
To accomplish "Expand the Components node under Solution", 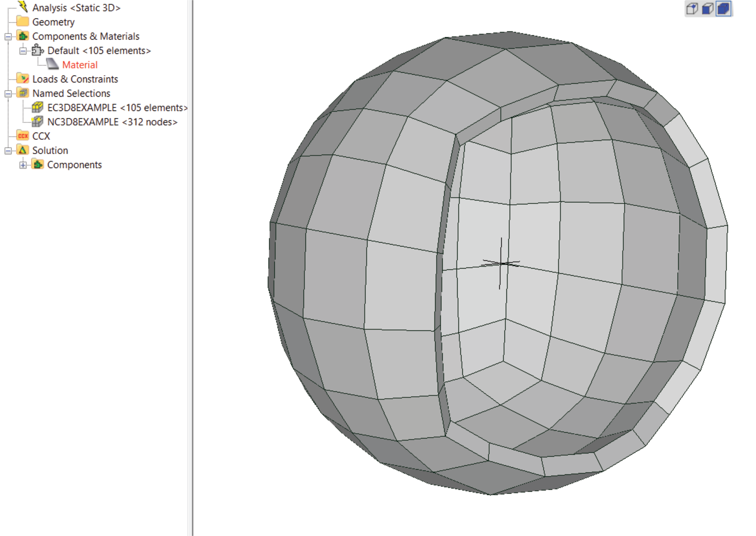I will pyautogui.click(x=23, y=165).
